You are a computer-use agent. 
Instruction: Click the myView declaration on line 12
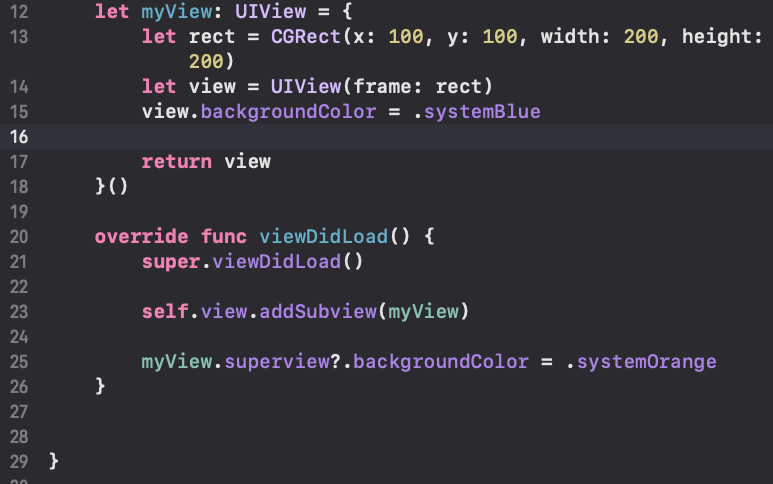[177, 11]
